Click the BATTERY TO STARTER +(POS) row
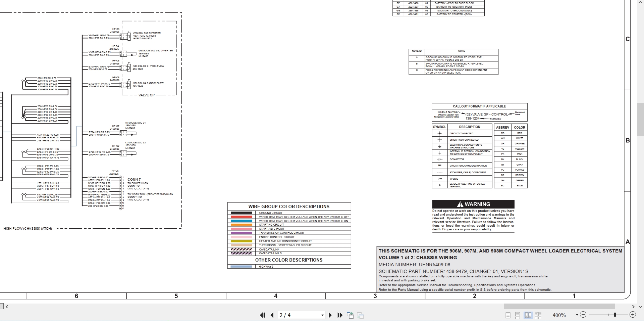This screenshot has height=321, width=644. tap(438, 14)
